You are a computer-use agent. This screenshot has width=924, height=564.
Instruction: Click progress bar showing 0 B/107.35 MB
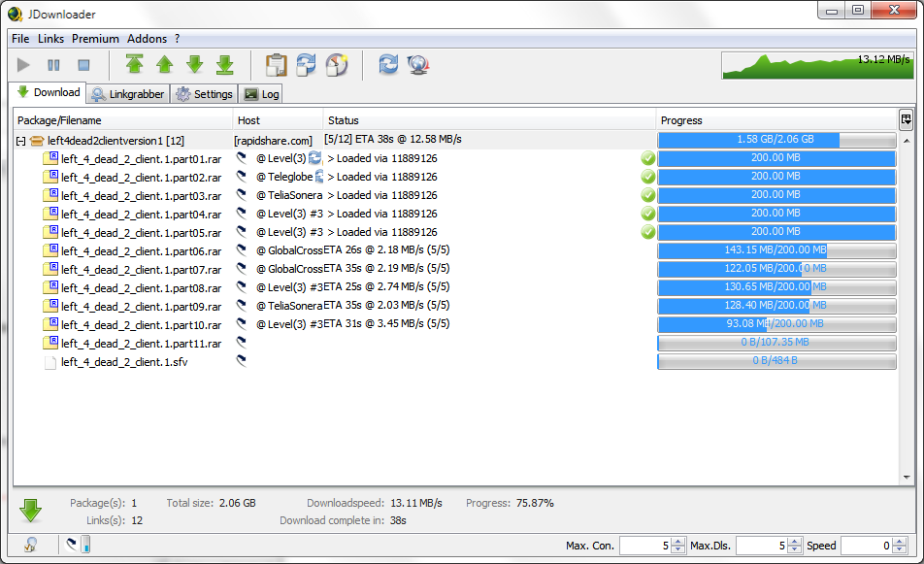pyautogui.click(x=776, y=343)
